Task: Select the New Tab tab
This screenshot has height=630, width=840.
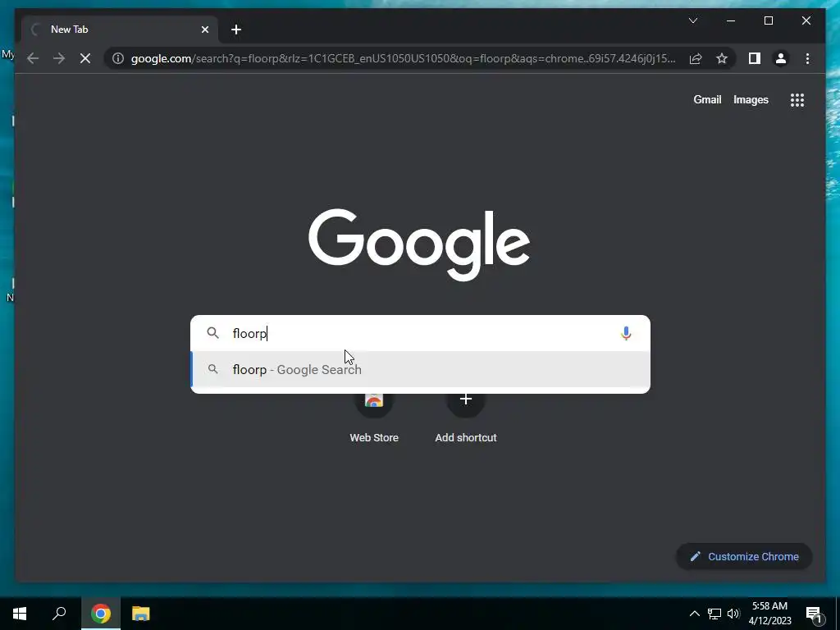Action: click(x=120, y=30)
